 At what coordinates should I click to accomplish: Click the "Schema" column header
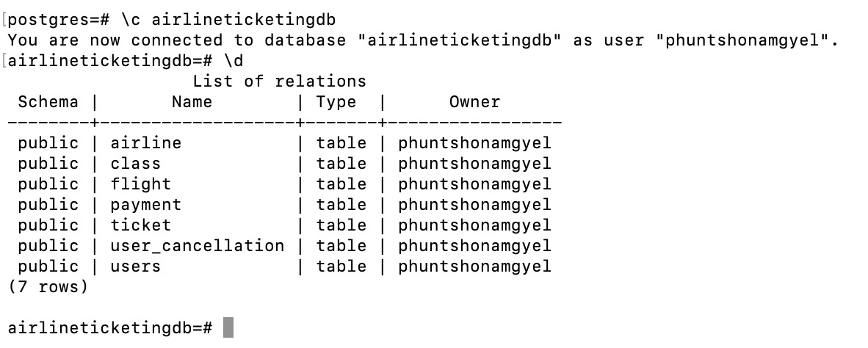point(48,102)
